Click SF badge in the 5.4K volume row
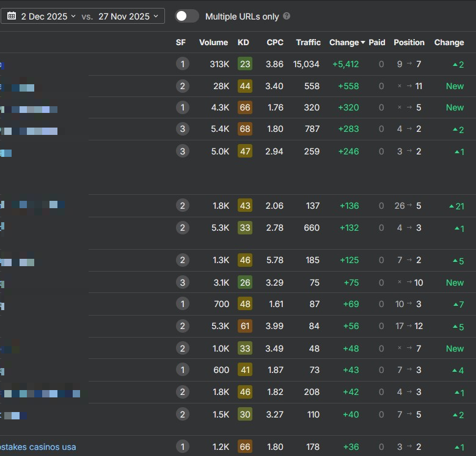The image size is (476, 456). click(x=183, y=129)
